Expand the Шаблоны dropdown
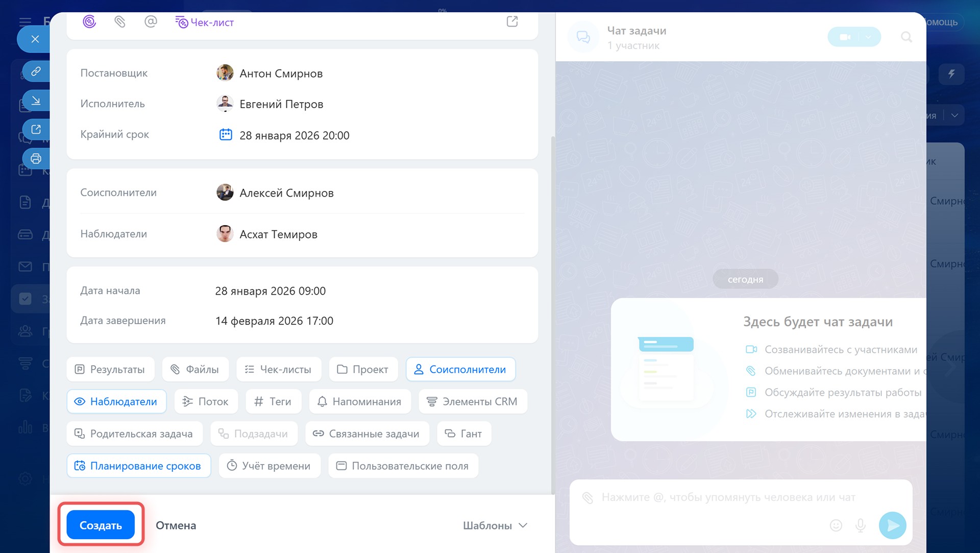Screen dimensions: 980x553 [495, 525]
